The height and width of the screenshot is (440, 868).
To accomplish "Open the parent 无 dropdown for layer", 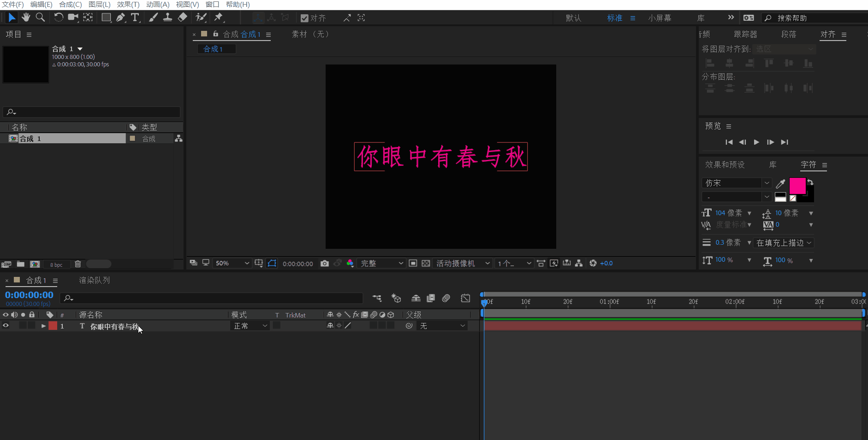I will pos(442,326).
